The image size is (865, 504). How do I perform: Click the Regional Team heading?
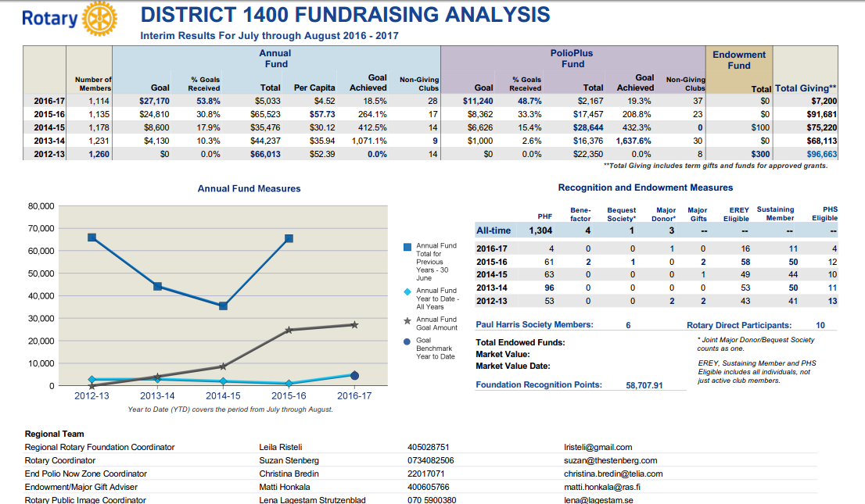pos(55,434)
